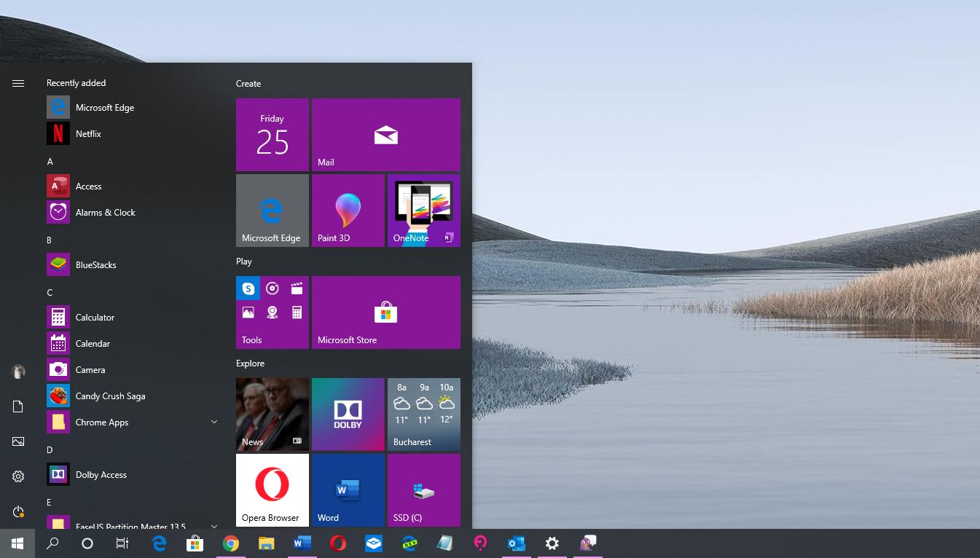Open the Dolby tile
Screen dimensions: 980x558
[x=348, y=414]
